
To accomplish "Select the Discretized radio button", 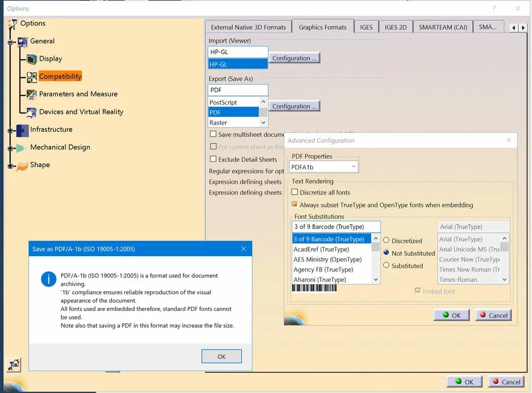I will coord(386,240).
